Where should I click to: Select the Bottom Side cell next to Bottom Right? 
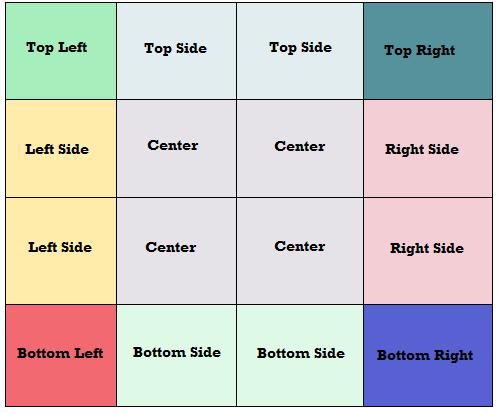point(300,355)
